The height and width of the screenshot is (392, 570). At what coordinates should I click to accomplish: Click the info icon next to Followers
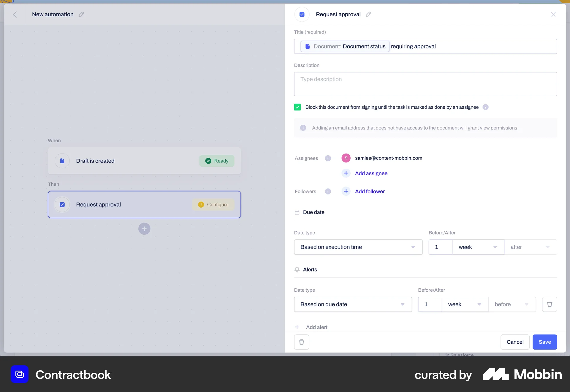tap(328, 191)
